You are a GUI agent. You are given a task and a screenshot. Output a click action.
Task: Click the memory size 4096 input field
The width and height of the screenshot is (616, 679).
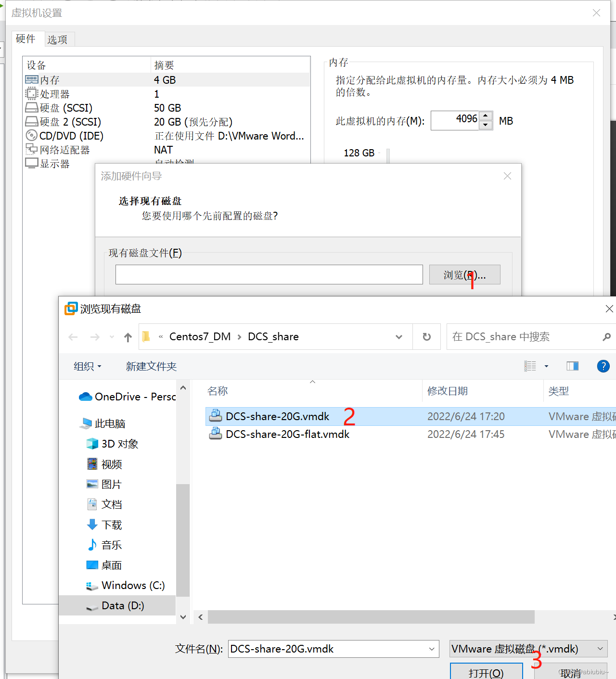455,120
